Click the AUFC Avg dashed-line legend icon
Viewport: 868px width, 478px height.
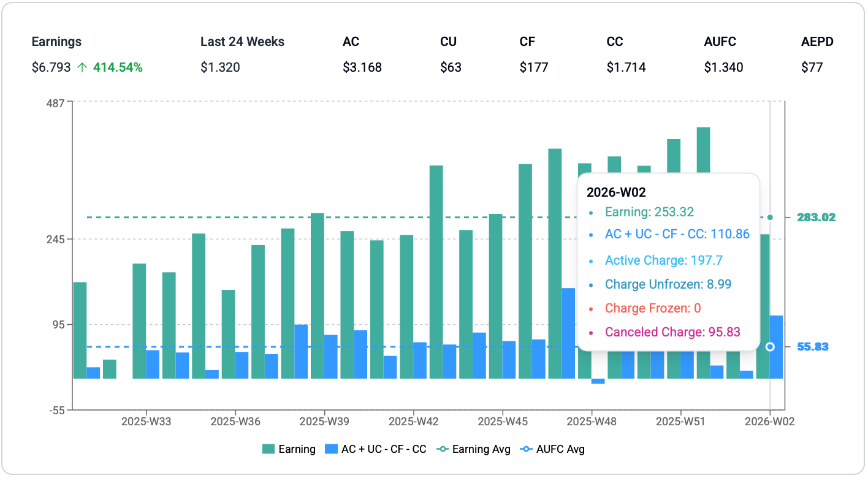pyautogui.click(x=525, y=449)
